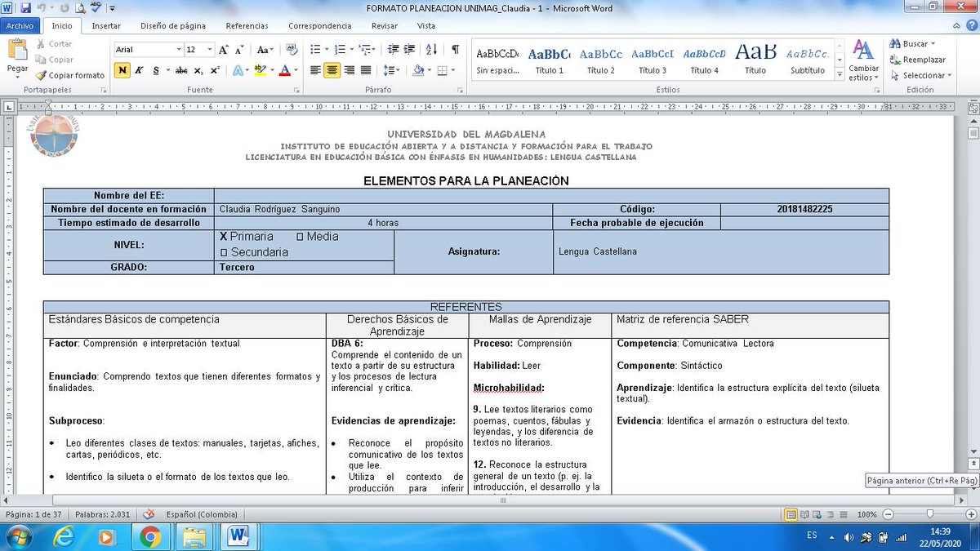Image resolution: width=980 pixels, height=551 pixels.
Task: Open Fuente dialog launcher
Action: 298,90
